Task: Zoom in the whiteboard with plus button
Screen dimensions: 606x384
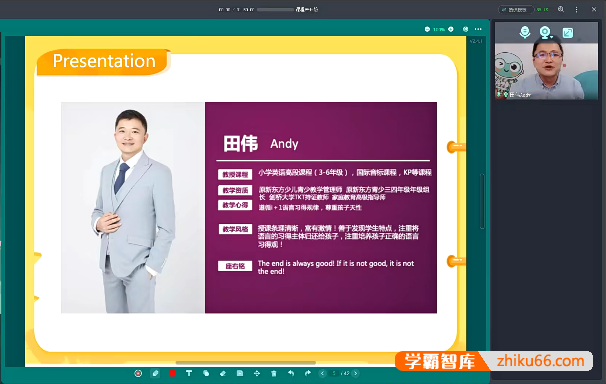Action: click(451, 29)
